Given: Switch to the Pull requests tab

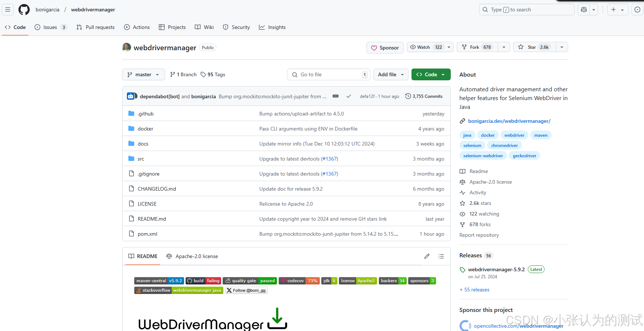Looking at the screenshot, I should click(95, 27).
